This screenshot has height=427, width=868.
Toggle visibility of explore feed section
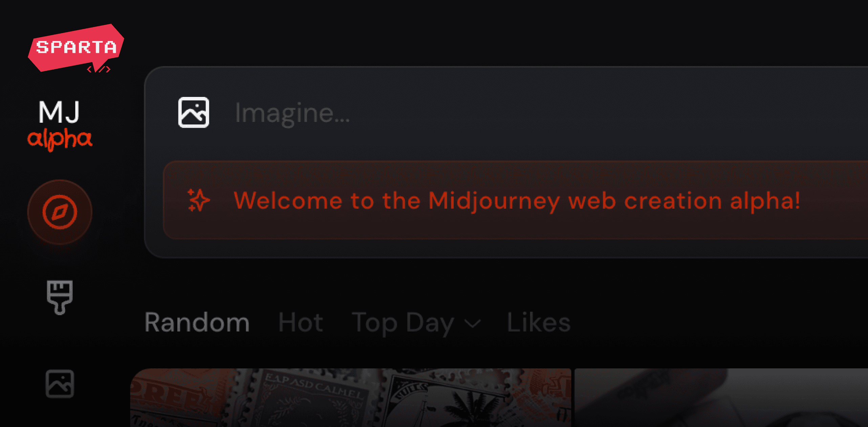[x=60, y=211]
